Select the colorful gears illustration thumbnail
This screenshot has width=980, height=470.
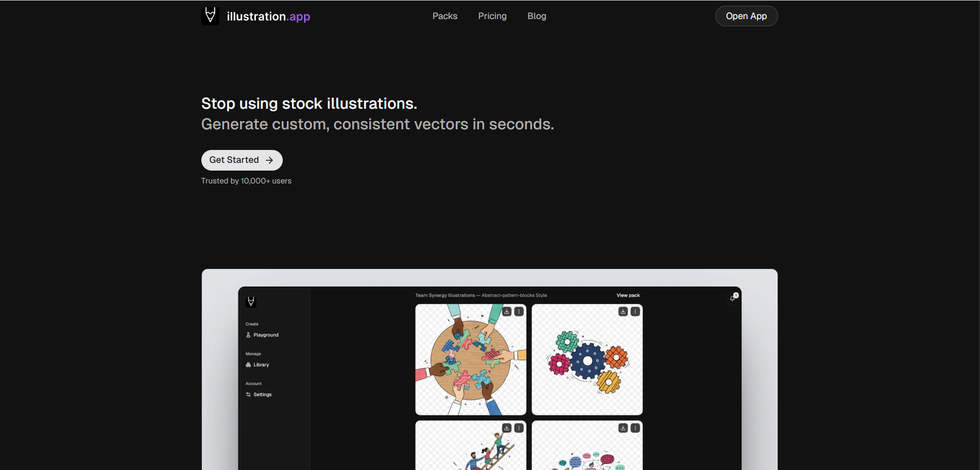[587, 360]
